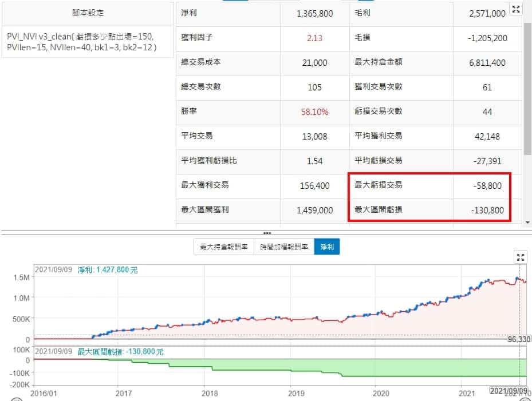Click the 淨利 row value 1,365,800
The height and width of the screenshot is (401, 532).
click(314, 13)
